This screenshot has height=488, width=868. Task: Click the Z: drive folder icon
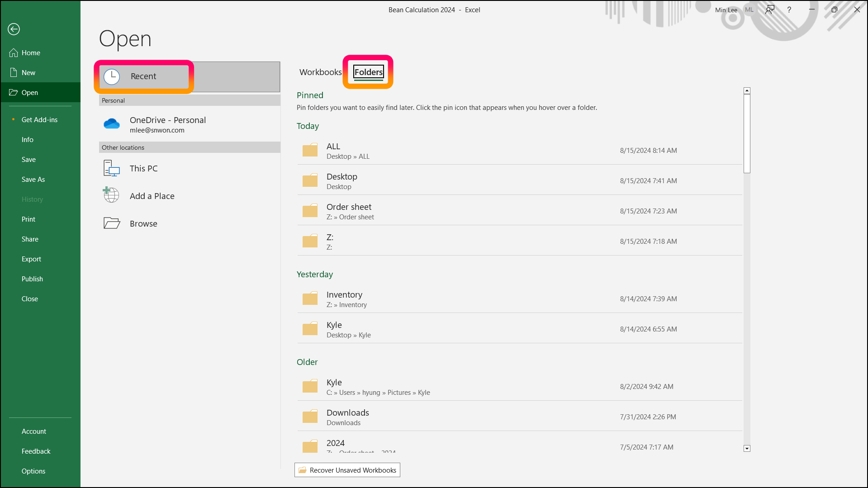click(x=310, y=242)
